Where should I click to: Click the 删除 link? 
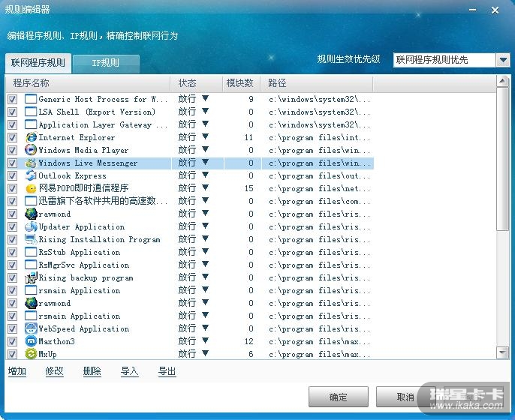click(x=92, y=371)
